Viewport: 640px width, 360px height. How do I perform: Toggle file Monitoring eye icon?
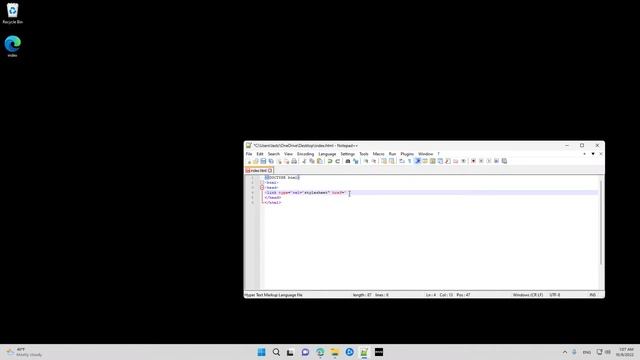tap(464, 161)
